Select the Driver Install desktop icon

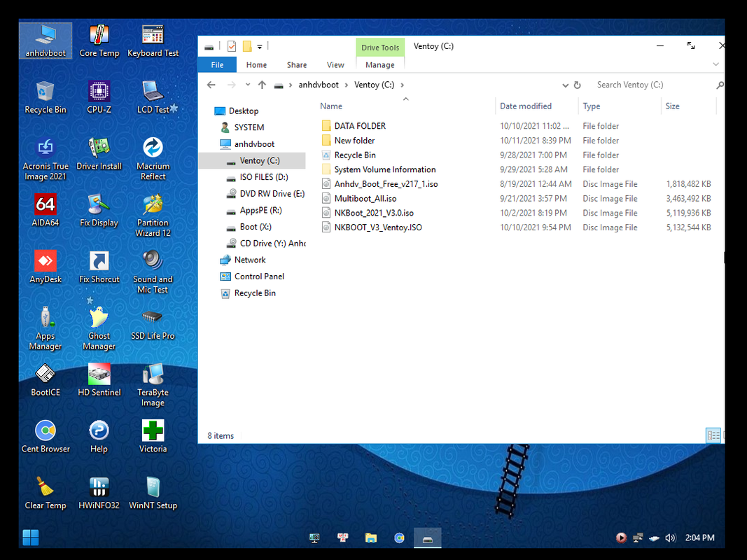click(x=99, y=154)
